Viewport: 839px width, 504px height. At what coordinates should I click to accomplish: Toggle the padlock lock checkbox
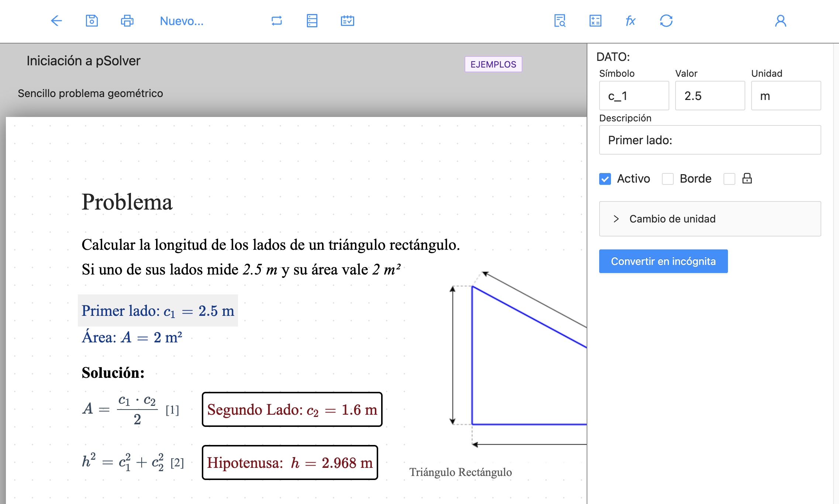729,179
